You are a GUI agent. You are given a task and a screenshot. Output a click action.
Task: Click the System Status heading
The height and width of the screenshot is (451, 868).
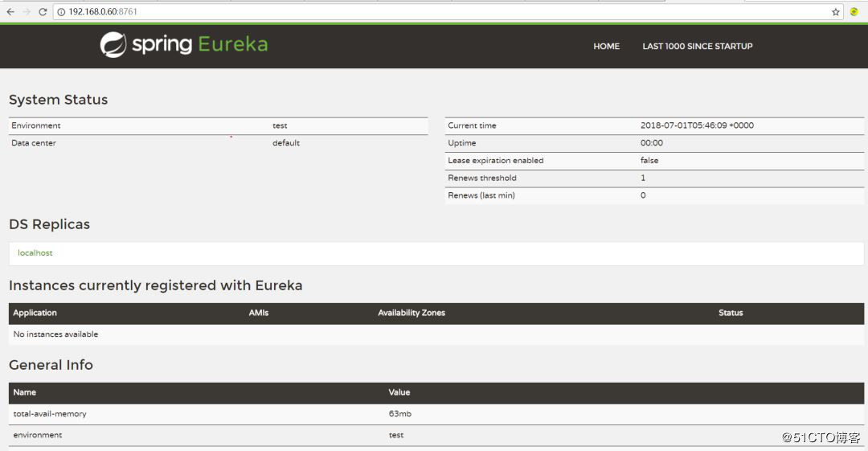coord(58,100)
